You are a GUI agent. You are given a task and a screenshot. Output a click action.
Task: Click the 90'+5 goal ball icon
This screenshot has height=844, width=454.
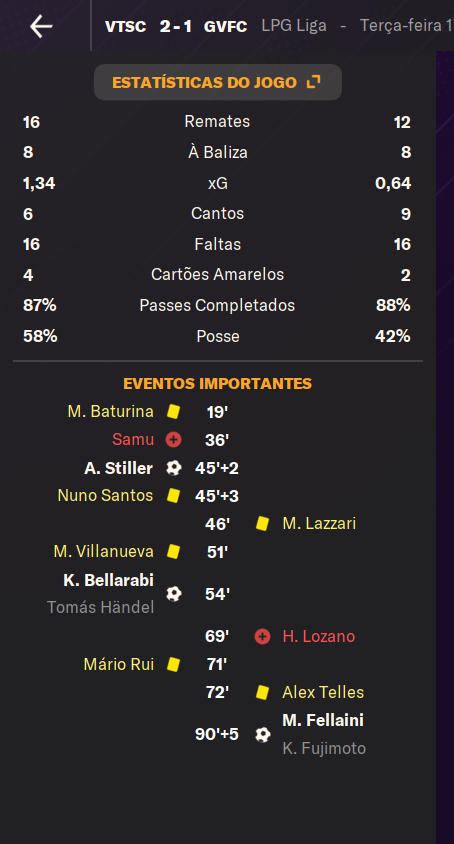[262, 734]
